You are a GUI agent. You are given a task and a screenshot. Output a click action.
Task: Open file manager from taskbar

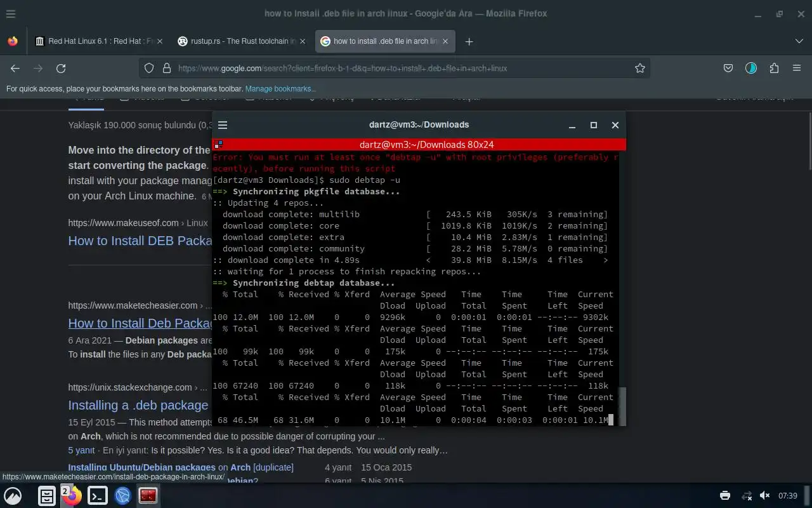(47, 496)
